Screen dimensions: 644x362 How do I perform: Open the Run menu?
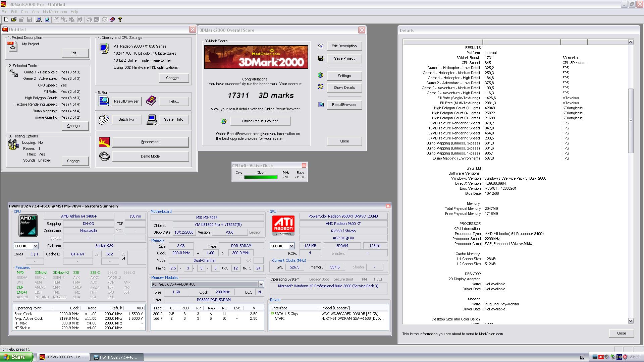(x=24, y=12)
